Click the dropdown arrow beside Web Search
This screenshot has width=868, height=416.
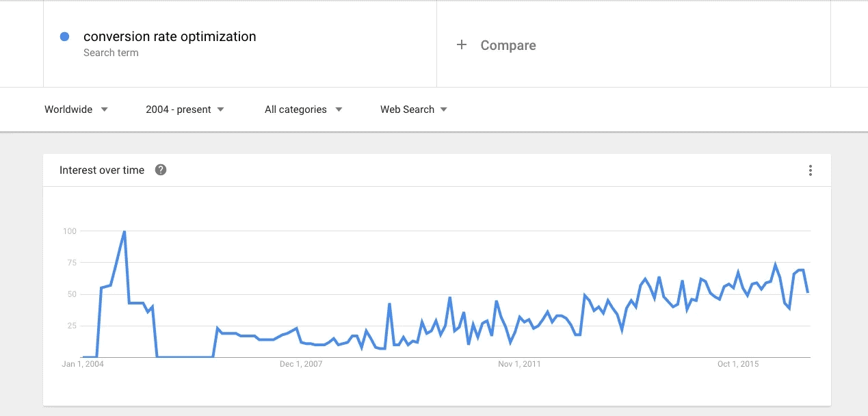click(x=444, y=109)
